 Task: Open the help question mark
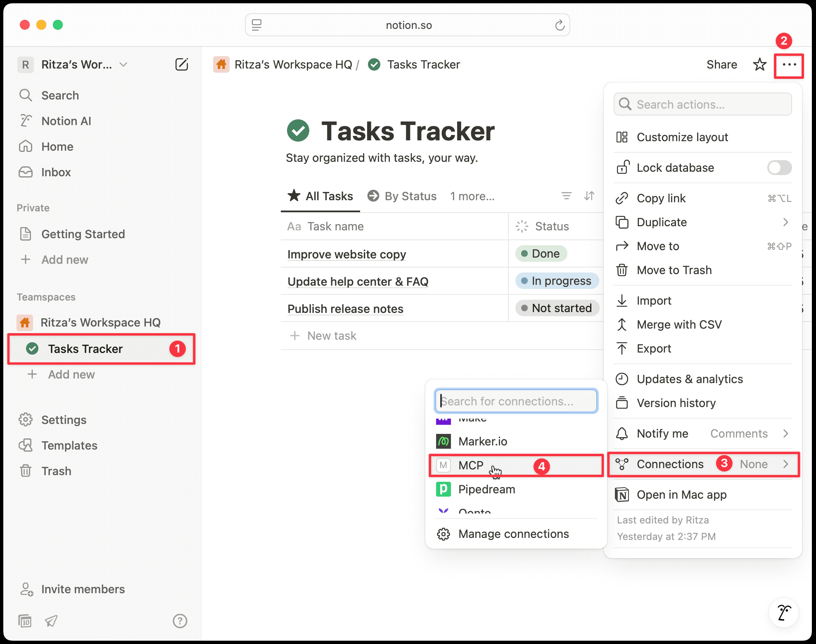[x=180, y=621]
